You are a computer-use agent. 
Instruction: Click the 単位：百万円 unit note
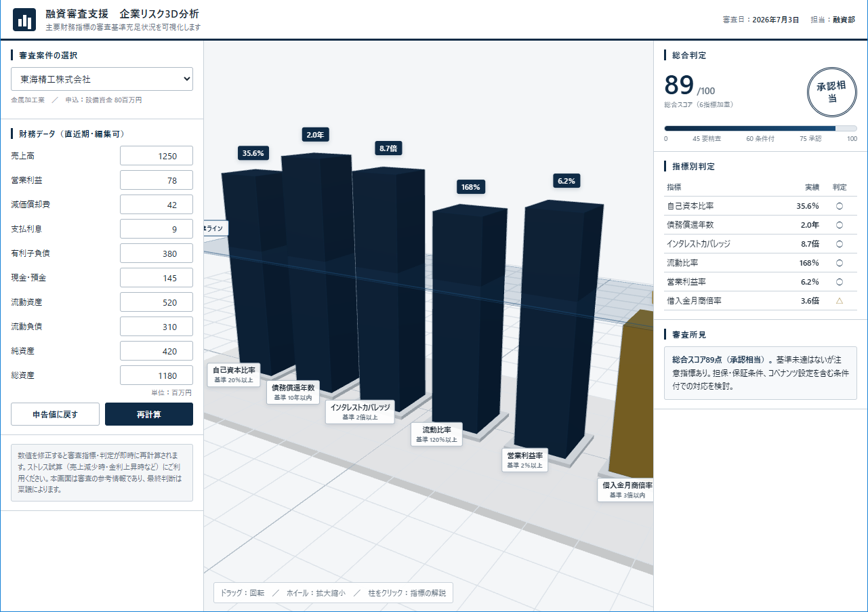(171, 392)
